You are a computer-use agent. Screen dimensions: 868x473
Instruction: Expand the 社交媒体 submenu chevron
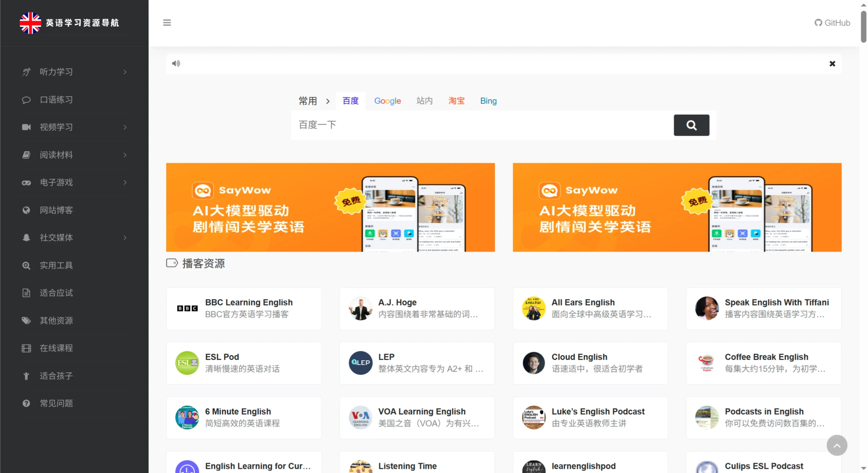click(125, 238)
